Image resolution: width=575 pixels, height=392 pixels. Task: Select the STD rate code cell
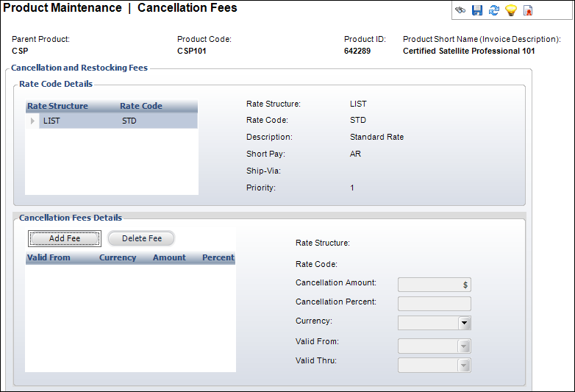point(129,121)
